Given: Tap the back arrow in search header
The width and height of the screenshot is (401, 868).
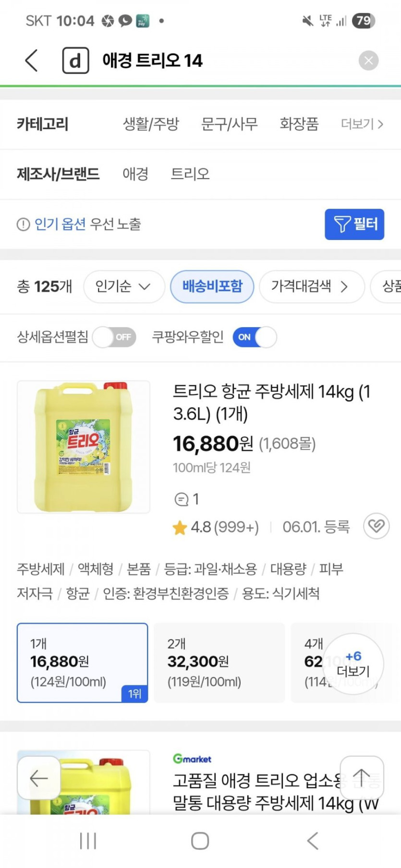Looking at the screenshot, I should (32, 61).
